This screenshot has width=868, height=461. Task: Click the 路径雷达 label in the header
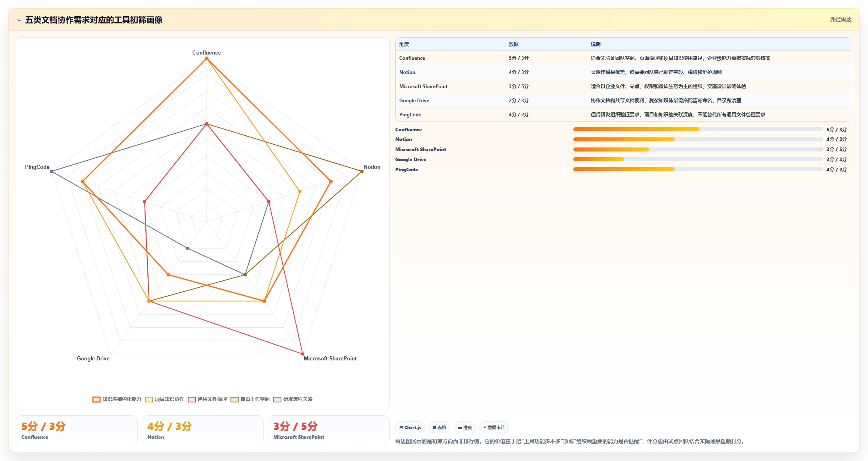pos(841,19)
